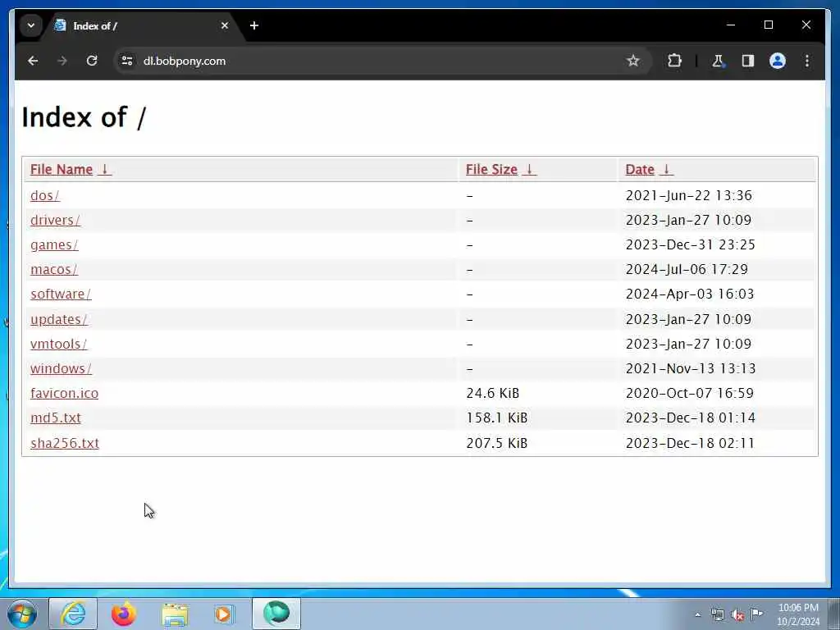Expand the tab search dropdown

tap(31, 25)
